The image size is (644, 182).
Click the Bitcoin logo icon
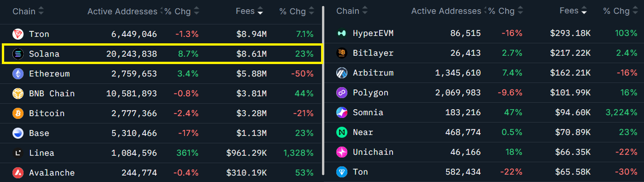coord(18,113)
